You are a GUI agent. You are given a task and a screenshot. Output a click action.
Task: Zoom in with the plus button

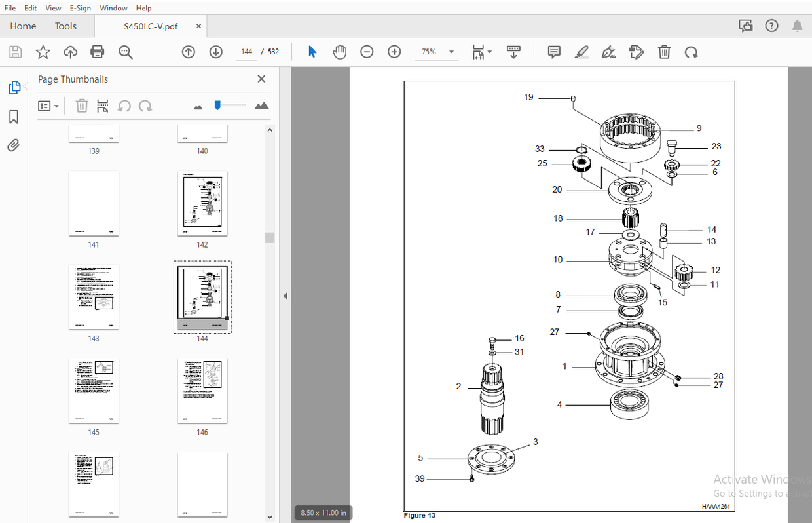tap(394, 52)
